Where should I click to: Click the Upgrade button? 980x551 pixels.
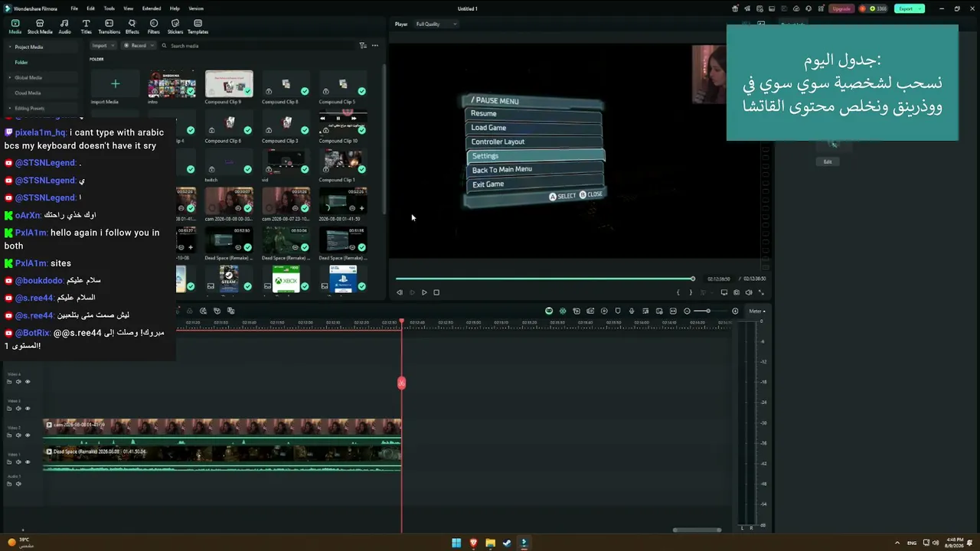(x=841, y=8)
